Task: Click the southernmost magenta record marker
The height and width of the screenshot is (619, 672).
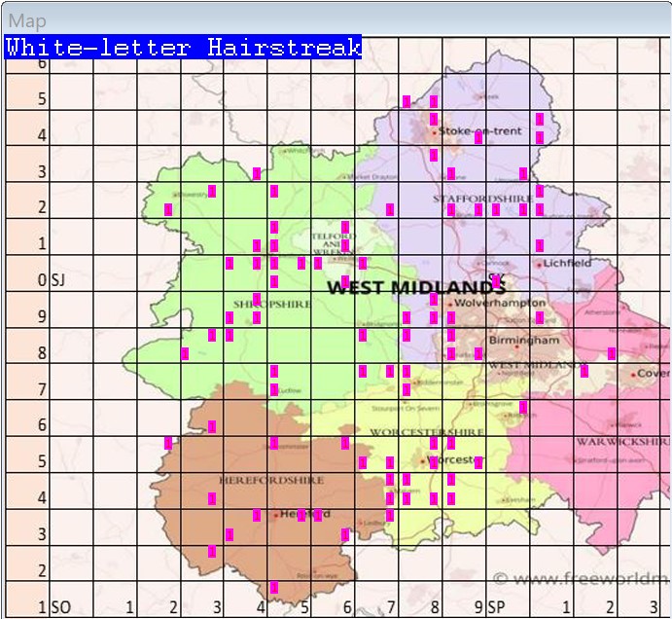Action: pos(274,588)
